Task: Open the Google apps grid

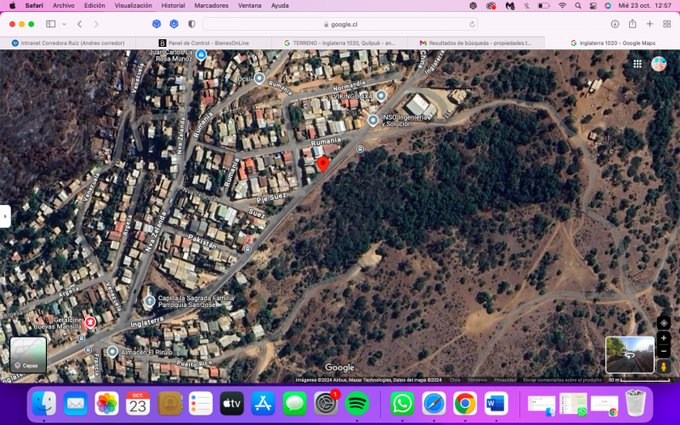Action: pyautogui.click(x=637, y=63)
